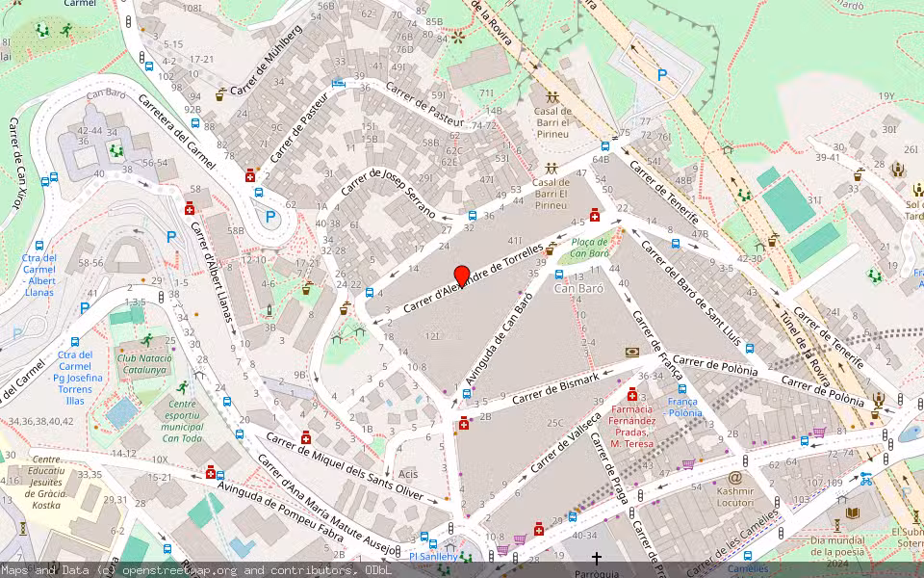The height and width of the screenshot is (578, 924).
Task: Select the bicycle rental icon near 107-109
Action: (865, 479)
